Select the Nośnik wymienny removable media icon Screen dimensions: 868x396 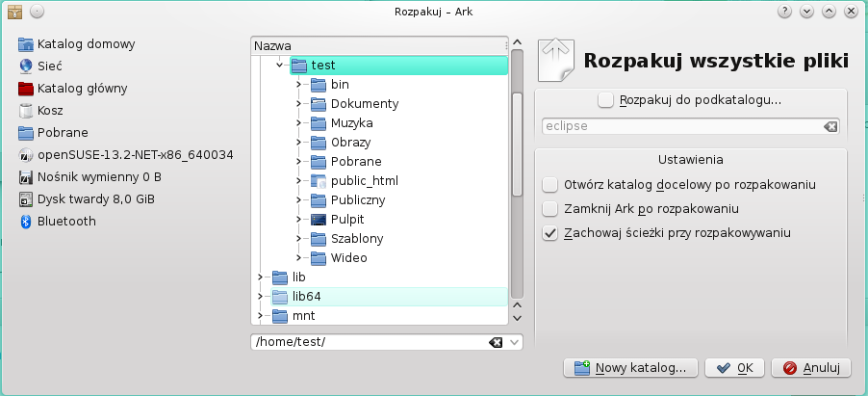click(26, 177)
